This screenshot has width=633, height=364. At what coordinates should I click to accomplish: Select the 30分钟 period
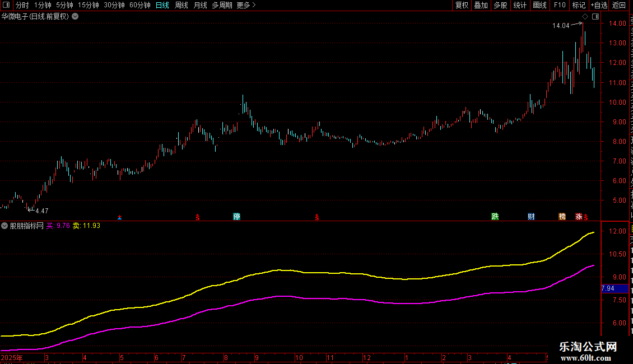[114, 5]
